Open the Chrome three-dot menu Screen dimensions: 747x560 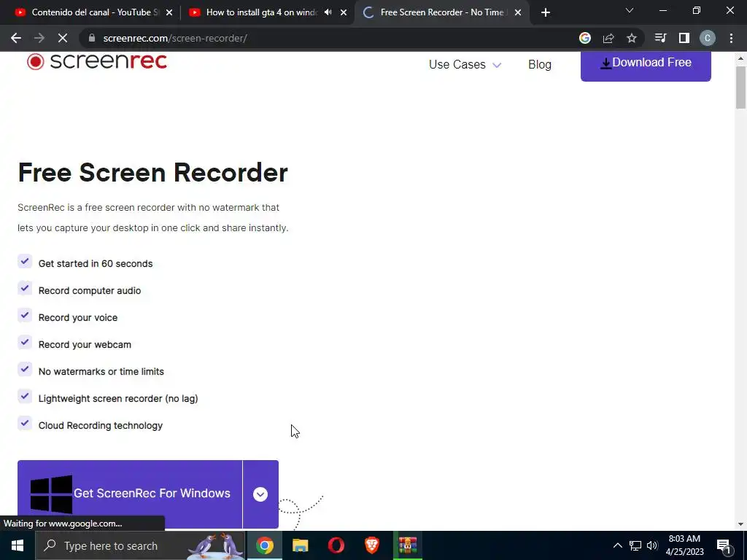click(x=731, y=38)
